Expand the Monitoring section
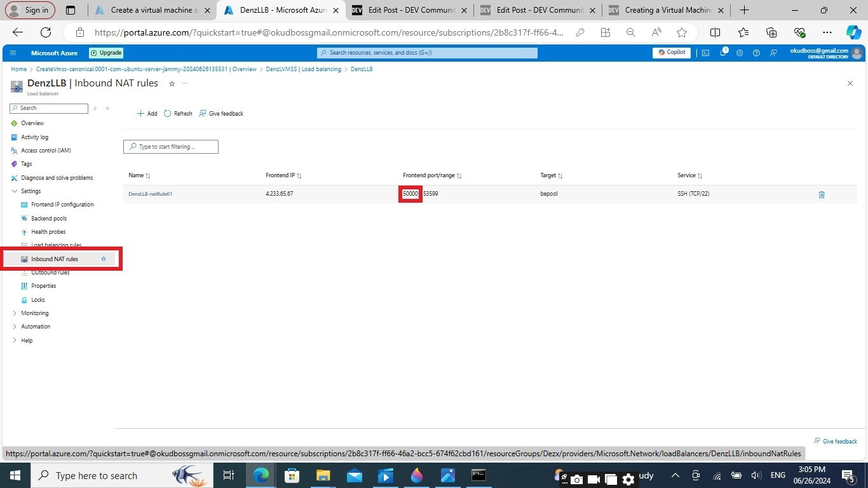Viewport: 868px width, 488px height. click(x=15, y=313)
